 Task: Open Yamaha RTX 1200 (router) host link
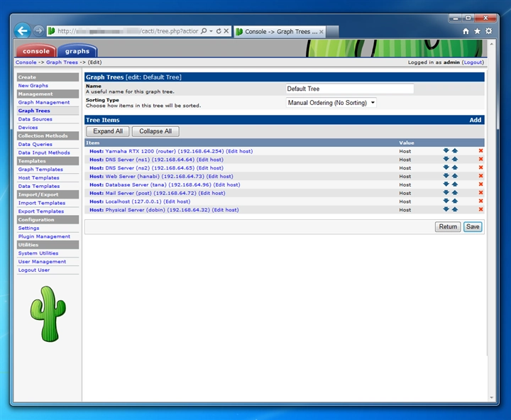coord(165,151)
